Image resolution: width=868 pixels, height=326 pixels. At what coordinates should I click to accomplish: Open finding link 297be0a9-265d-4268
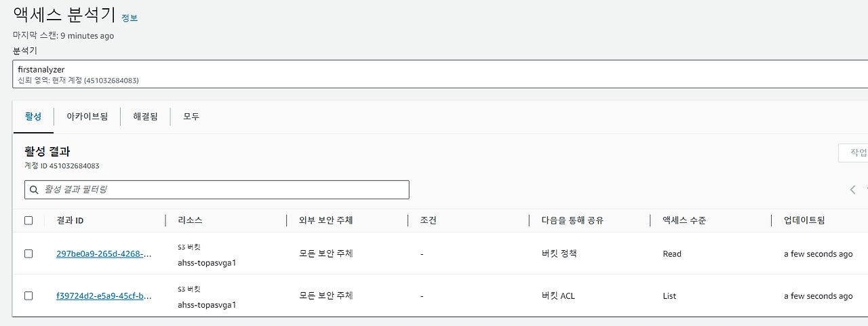(104, 253)
